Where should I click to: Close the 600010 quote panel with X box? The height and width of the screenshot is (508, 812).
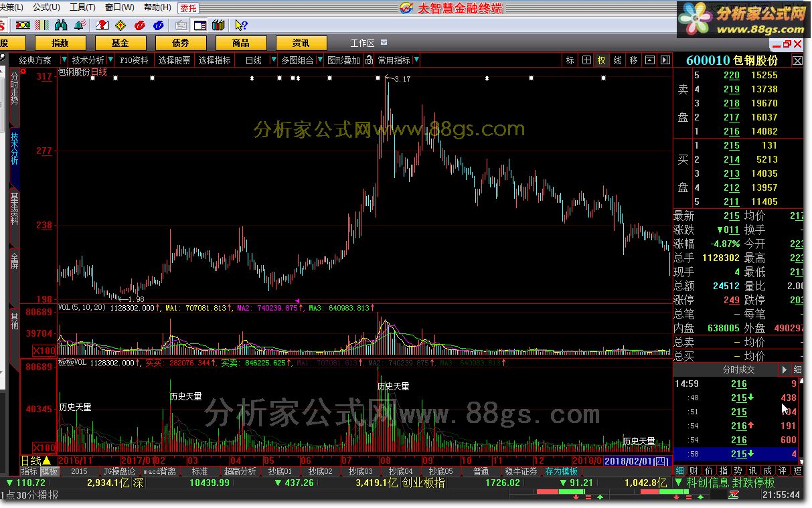(x=797, y=60)
